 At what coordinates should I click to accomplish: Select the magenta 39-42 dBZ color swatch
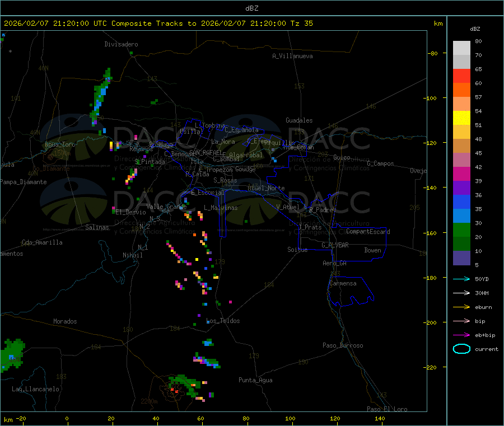(x=461, y=174)
